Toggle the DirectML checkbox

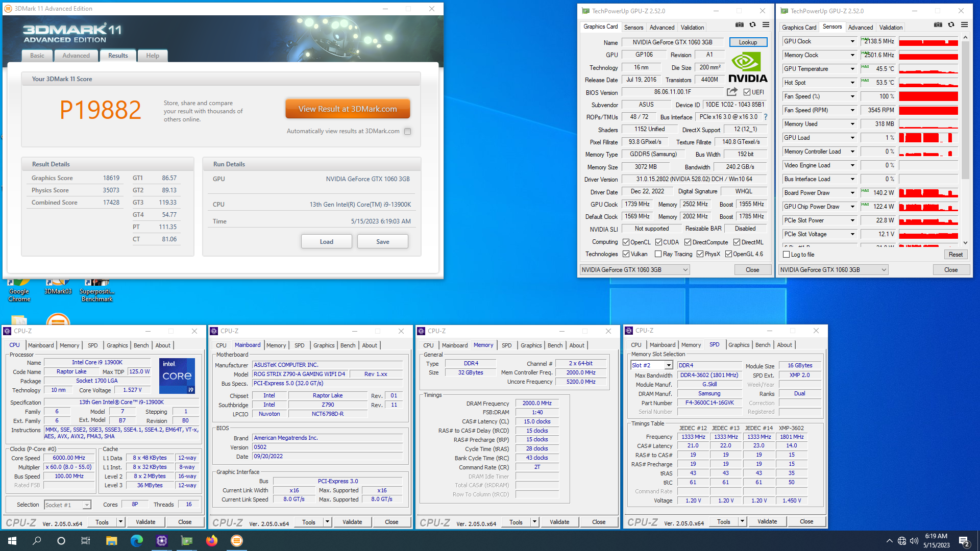(737, 242)
